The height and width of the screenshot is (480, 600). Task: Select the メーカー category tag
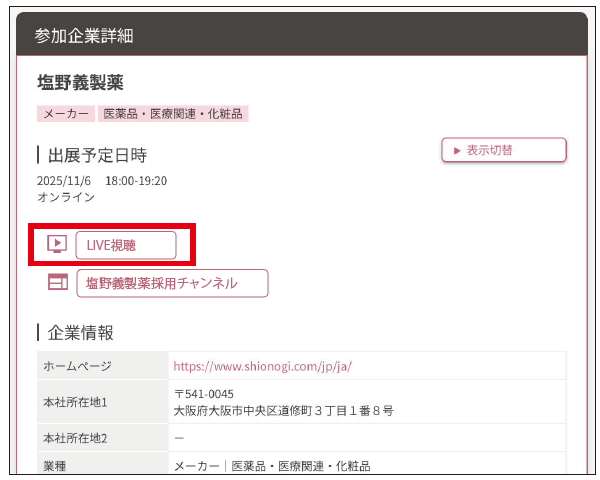(66, 114)
